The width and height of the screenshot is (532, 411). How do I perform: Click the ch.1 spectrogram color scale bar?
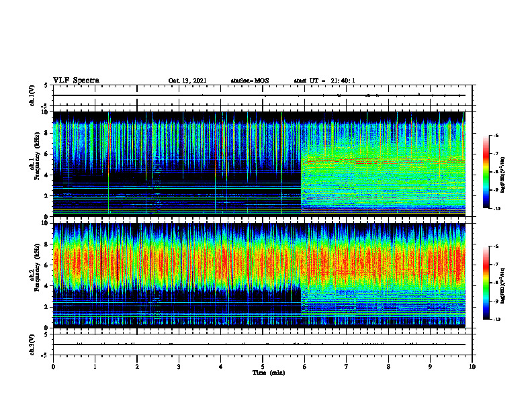tap(486, 172)
